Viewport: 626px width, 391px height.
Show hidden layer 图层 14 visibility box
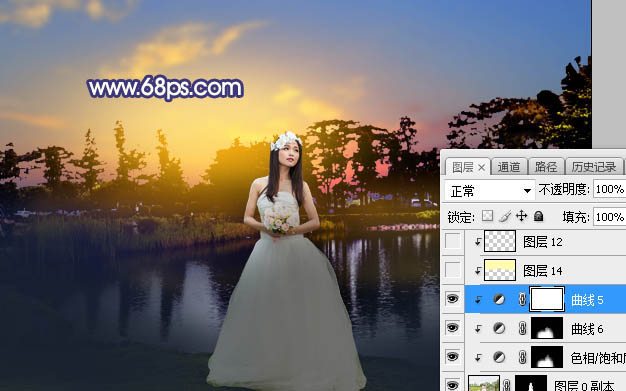point(453,270)
